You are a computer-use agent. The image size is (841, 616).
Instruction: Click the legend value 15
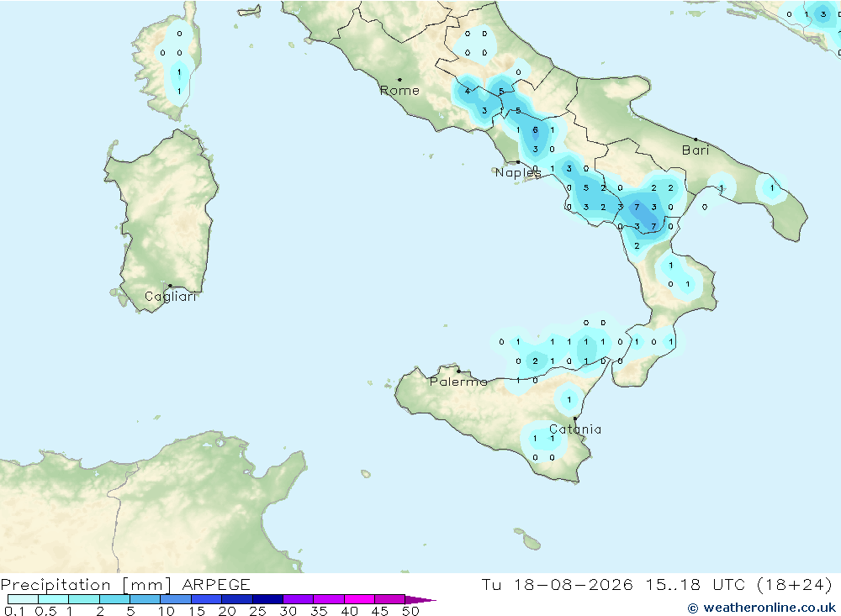197,611
